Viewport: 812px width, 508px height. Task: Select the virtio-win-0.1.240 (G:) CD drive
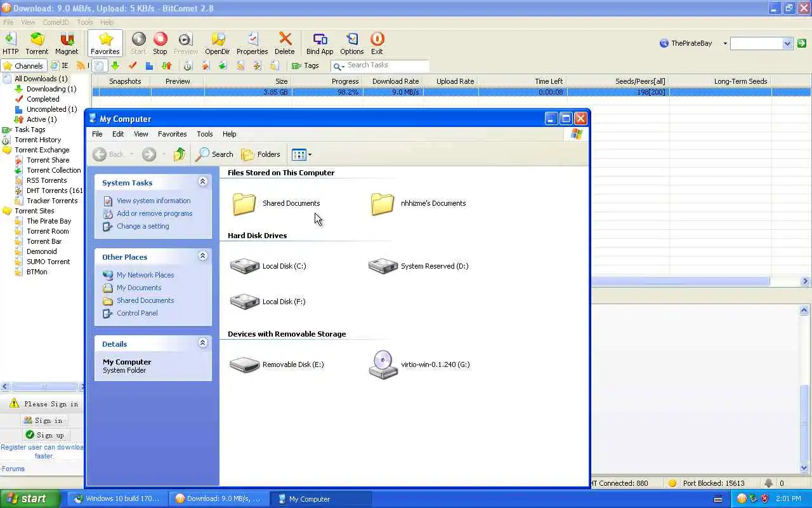click(x=419, y=364)
